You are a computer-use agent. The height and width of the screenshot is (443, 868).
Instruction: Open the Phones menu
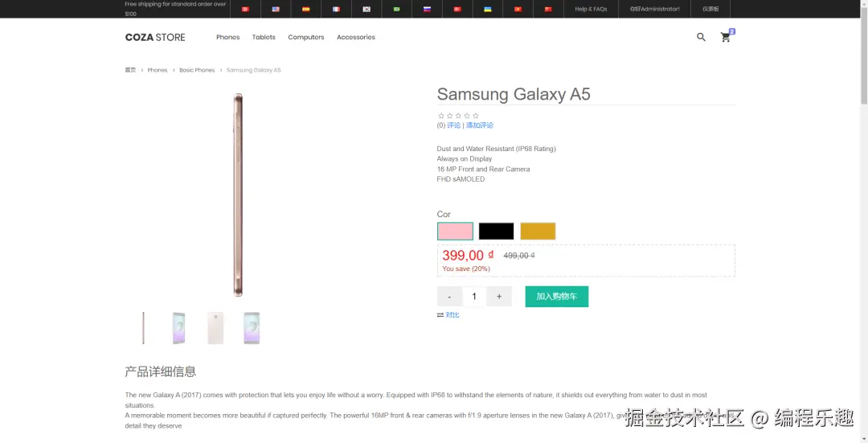click(x=228, y=37)
